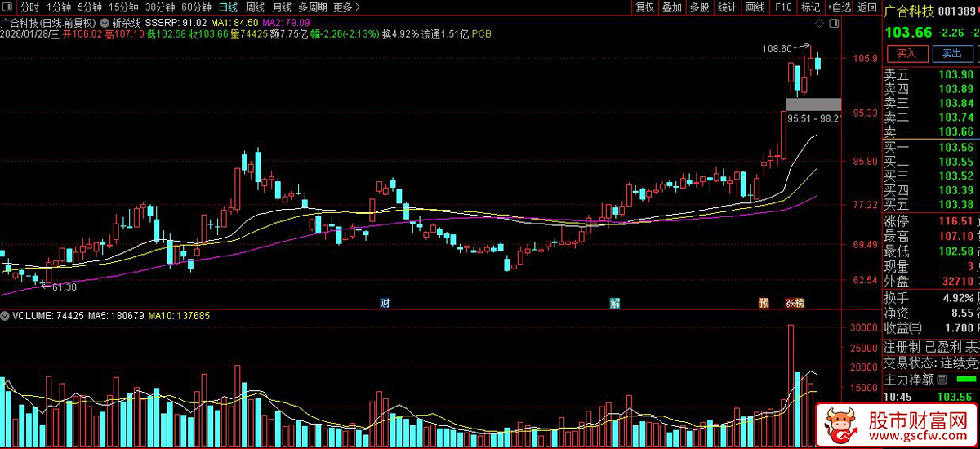This screenshot has width=980, height=449.
Task: Click the 注册制 已盈利 status line
Action: (931, 346)
